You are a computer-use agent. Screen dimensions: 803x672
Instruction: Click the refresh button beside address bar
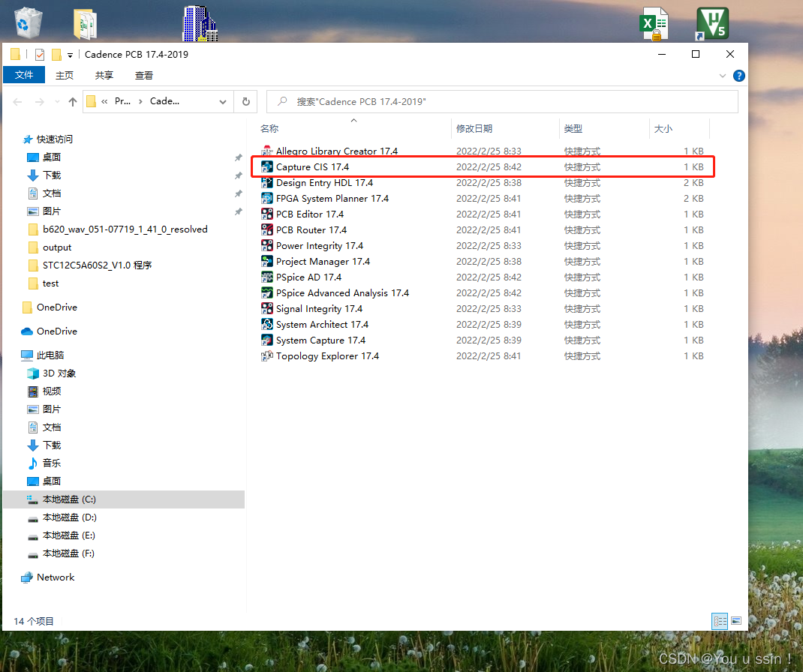tap(246, 101)
